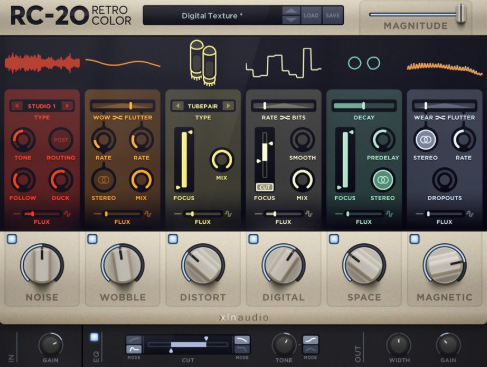This screenshot has width=487, height=367.
Task: Click the large Space amount knob
Action: point(364,265)
